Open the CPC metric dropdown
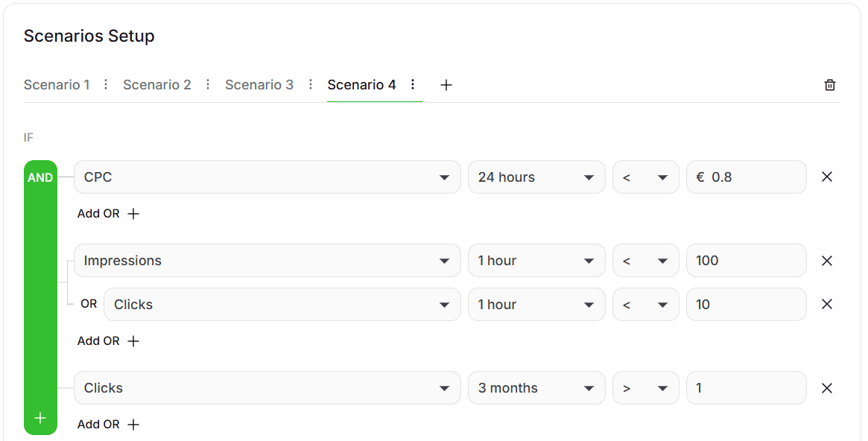This screenshot has height=441, width=868. (x=267, y=177)
